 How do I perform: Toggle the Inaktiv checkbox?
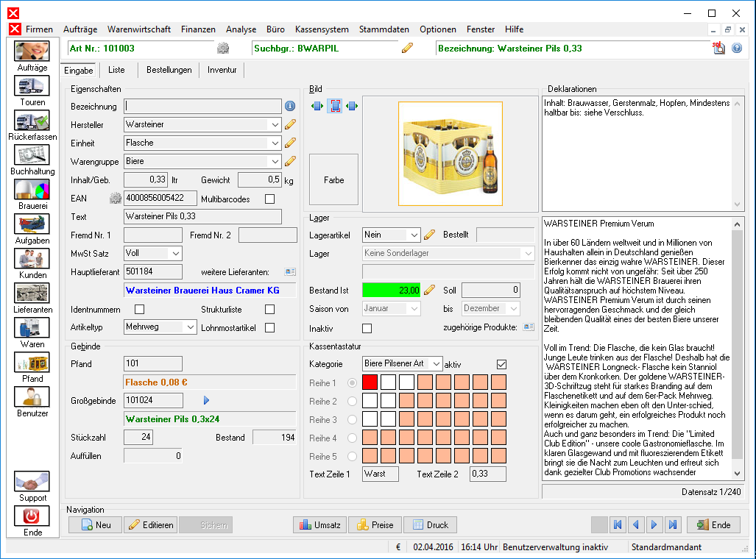(367, 328)
